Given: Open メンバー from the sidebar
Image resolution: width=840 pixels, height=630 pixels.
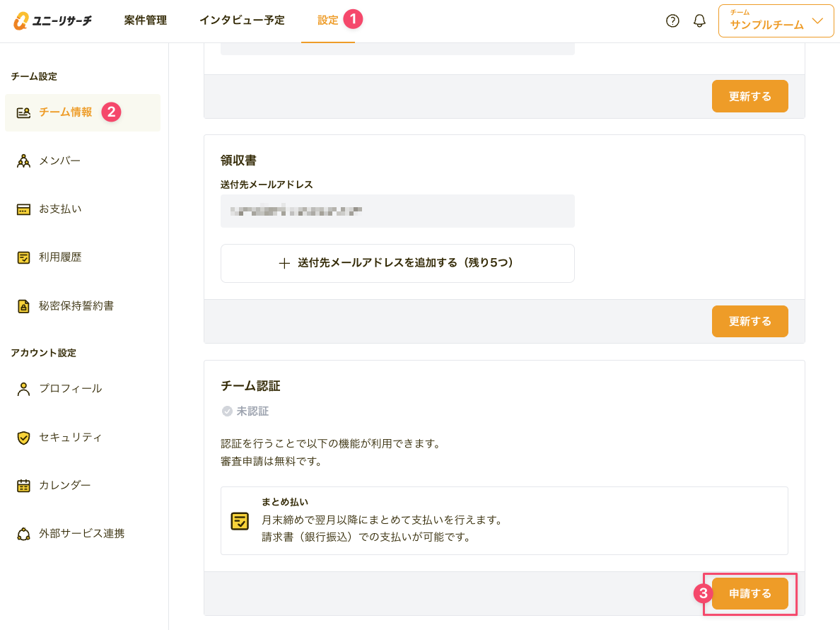Looking at the screenshot, I should [x=59, y=161].
